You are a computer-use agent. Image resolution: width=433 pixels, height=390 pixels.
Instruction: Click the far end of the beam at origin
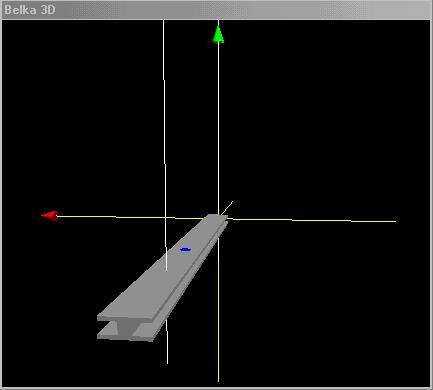click(217, 218)
